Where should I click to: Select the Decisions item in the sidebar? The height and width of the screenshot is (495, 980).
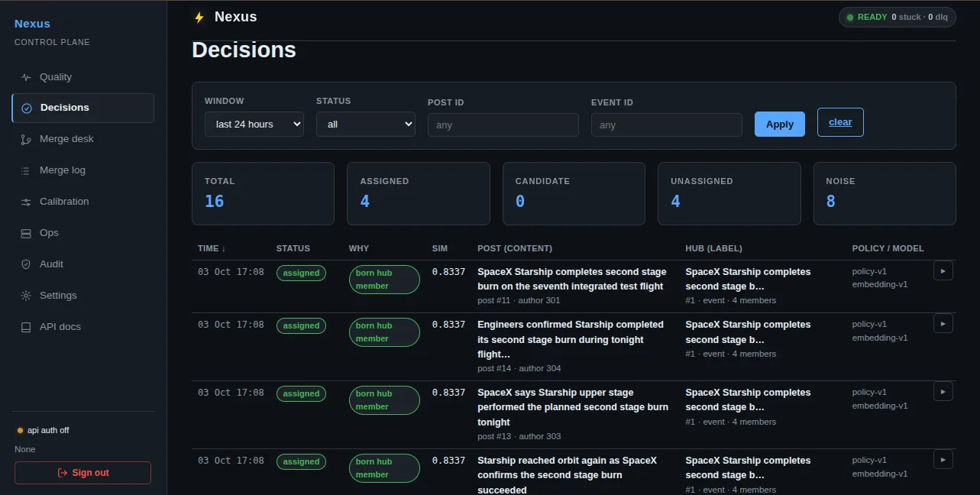[82, 108]
